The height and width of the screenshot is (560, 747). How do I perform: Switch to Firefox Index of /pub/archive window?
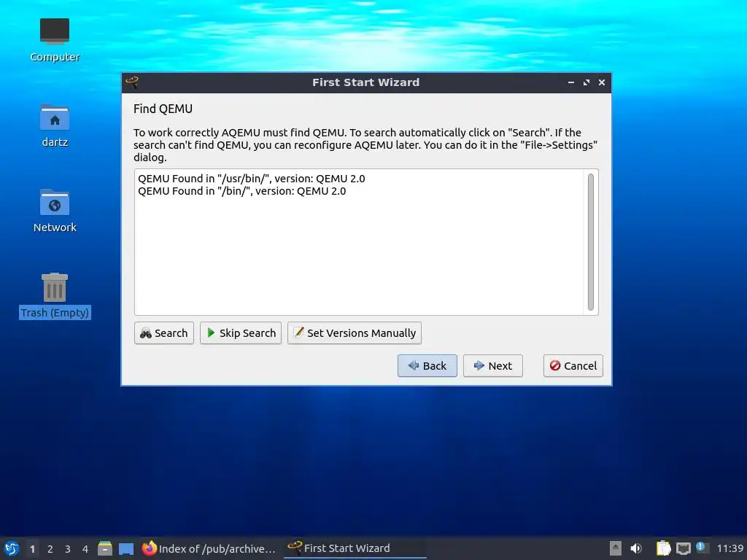point(209,548)
